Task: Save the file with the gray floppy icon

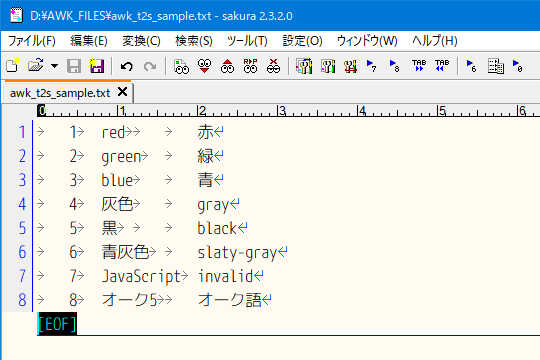Action: pyautogui.click(x=74, y=66)
